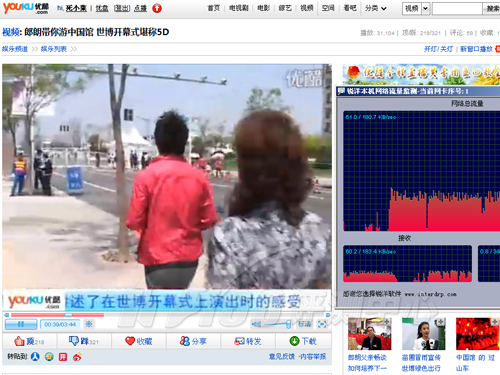
Task: Click the 视频 label in the page title
Action: pyautogui.click(x=11, y=32)
